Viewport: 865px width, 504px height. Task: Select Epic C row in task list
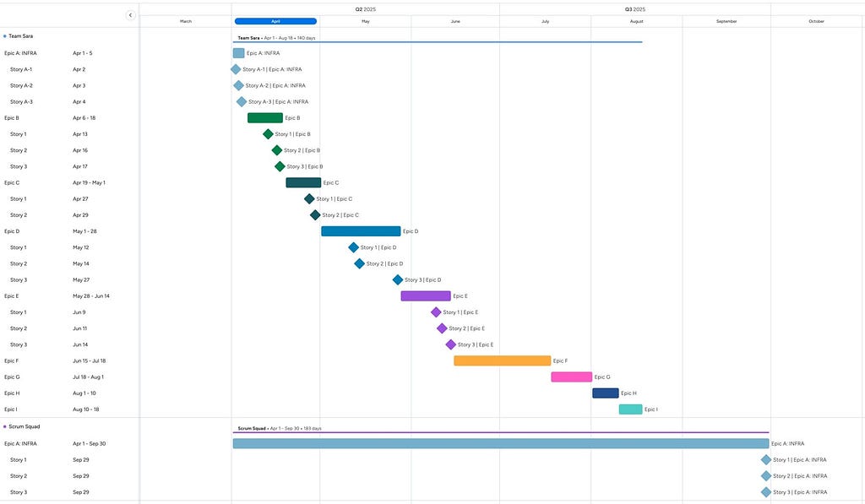click(x=69, y=182)
